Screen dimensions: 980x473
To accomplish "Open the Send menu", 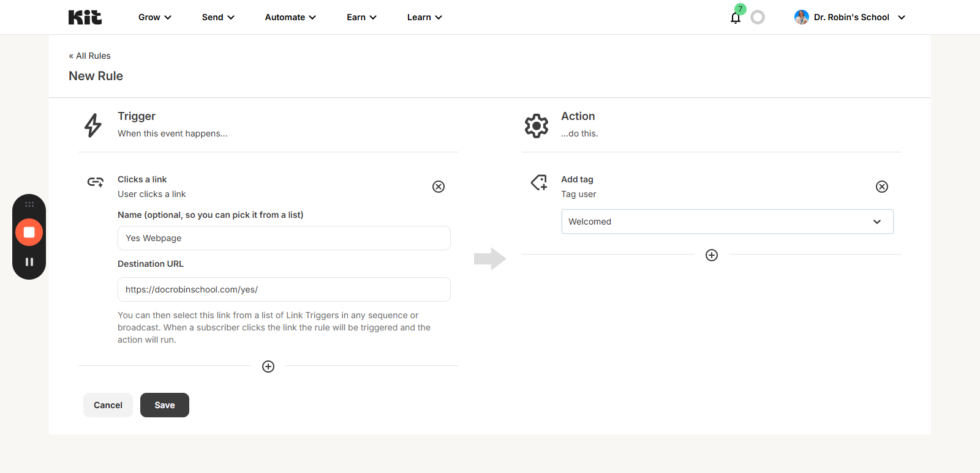I will [218, 17].
